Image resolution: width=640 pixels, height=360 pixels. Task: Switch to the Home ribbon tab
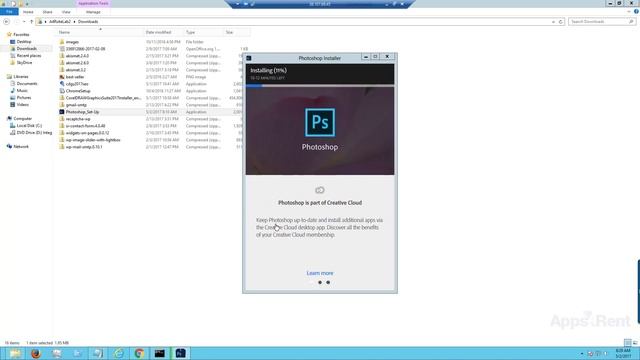(x=28, y=12)
